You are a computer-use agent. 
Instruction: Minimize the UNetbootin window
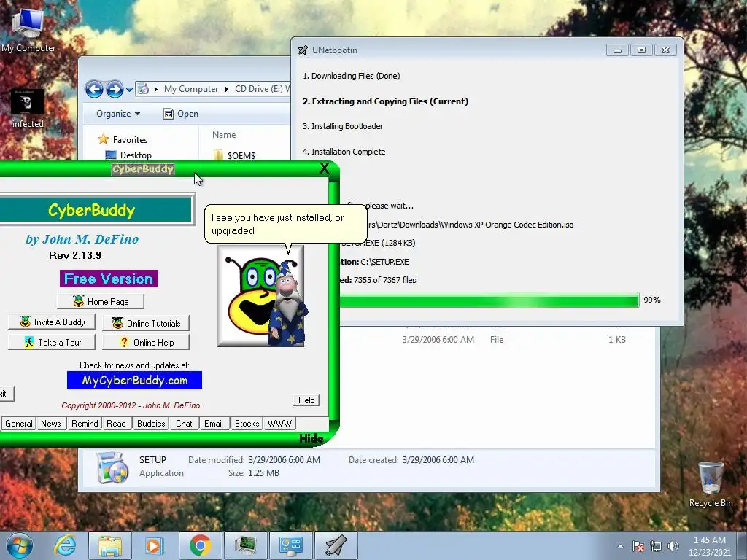617,50
